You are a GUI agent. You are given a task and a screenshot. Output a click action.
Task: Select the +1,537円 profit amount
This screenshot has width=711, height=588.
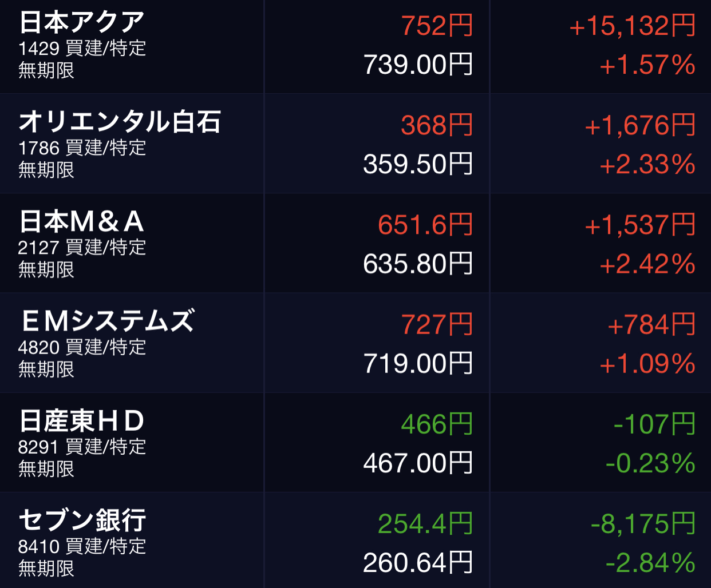click(x=640, y=225)
